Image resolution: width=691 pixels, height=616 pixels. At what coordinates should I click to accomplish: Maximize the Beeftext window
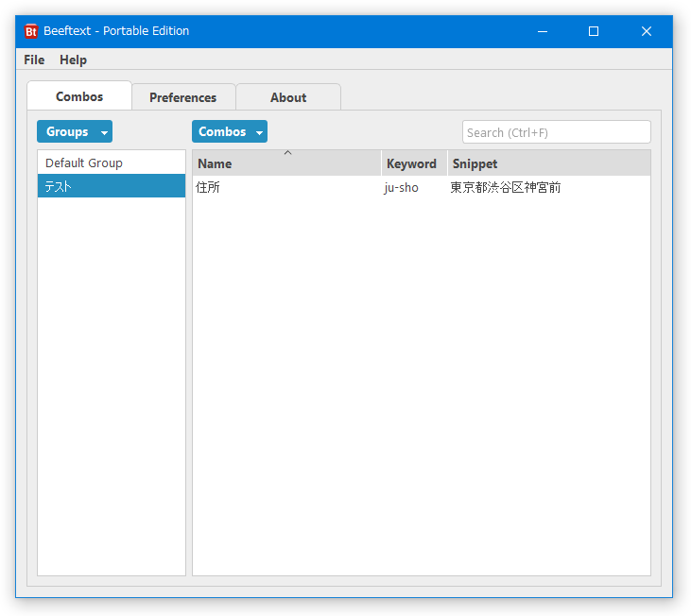click(594, 31)
